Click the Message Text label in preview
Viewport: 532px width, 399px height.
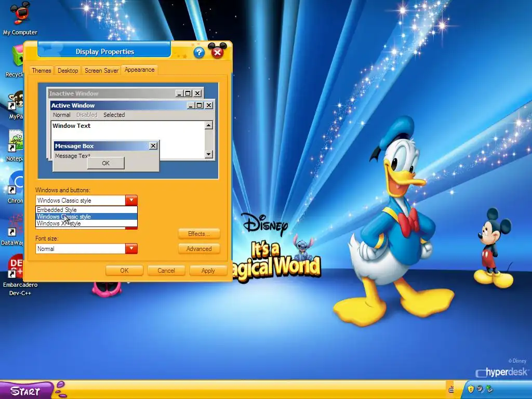[72, 156]
